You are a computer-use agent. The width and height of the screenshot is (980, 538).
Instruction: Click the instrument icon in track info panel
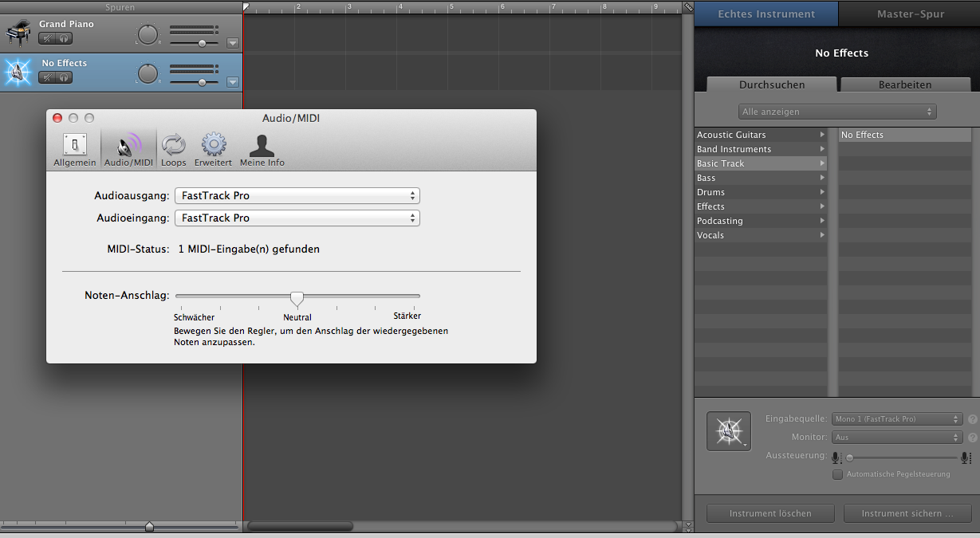729,431
